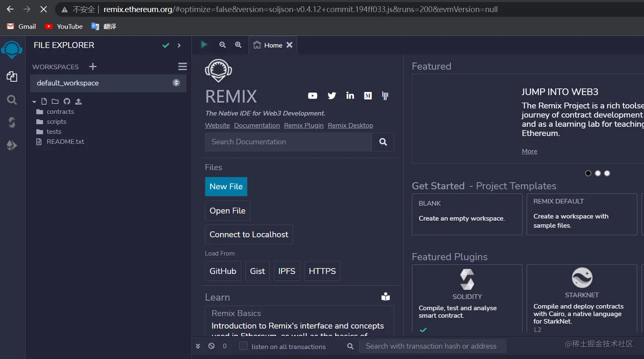The height and width of the screenshot is (359, 644).
Task: Open Remix Medium blog icon
Action: 368,96
